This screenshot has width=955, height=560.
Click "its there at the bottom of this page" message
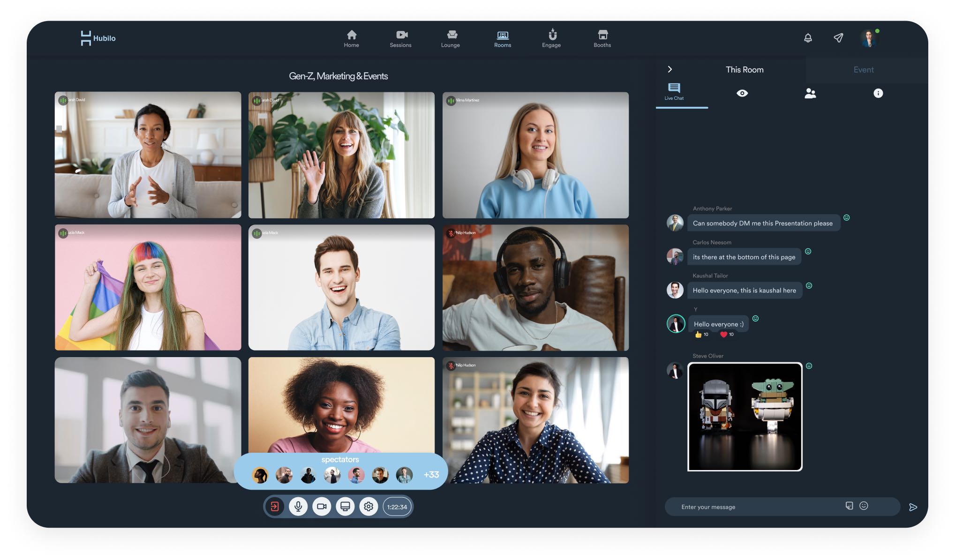coord(744,257)
